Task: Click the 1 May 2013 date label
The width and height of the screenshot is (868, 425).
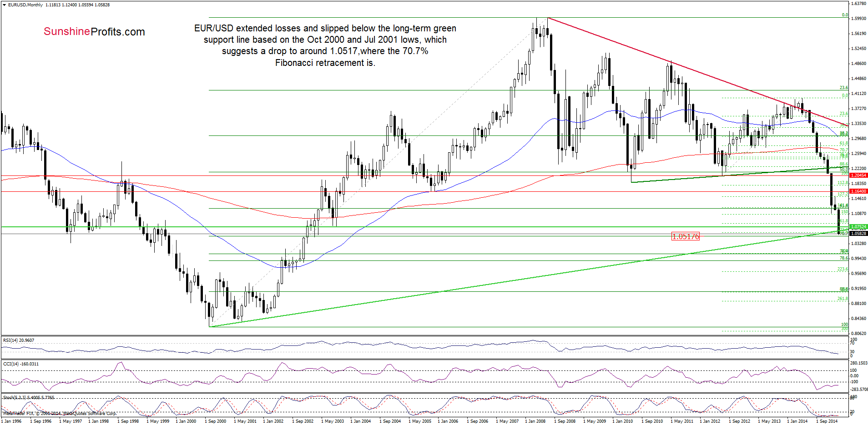Action: pyautogui.click(x=769, y=421)
